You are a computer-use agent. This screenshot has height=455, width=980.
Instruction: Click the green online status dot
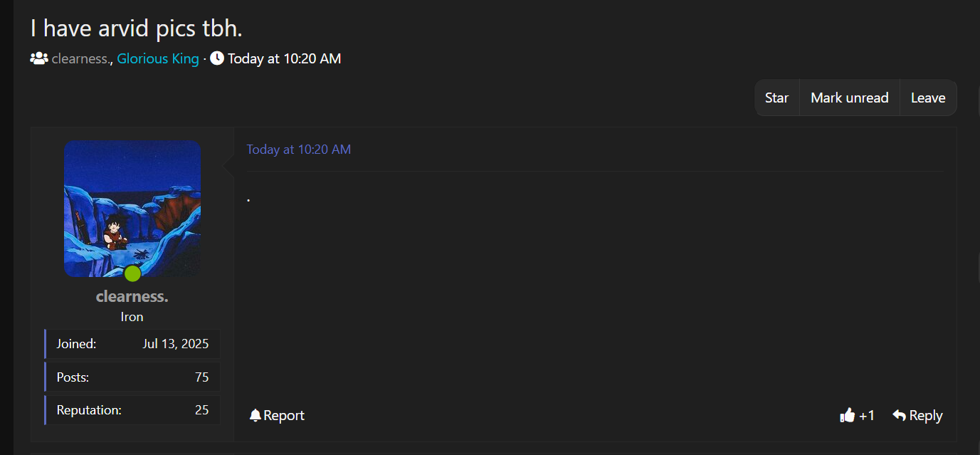coord(132,273)
